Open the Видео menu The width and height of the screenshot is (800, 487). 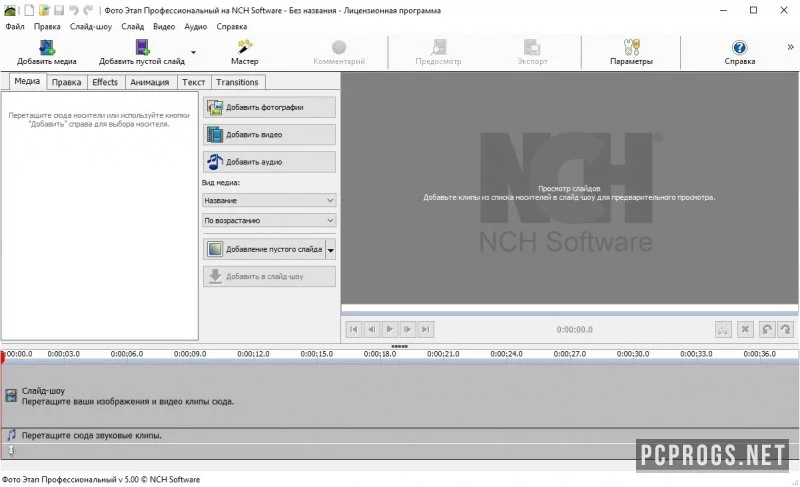click(164, 27)
